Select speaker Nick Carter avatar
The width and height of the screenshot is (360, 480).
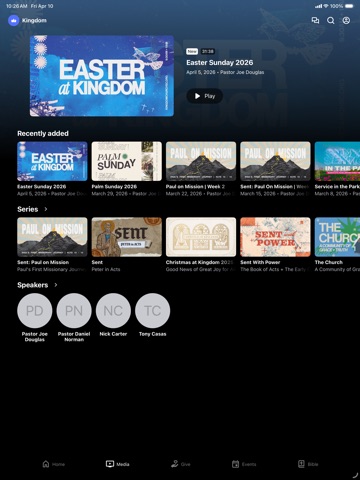tap(113, 311)
